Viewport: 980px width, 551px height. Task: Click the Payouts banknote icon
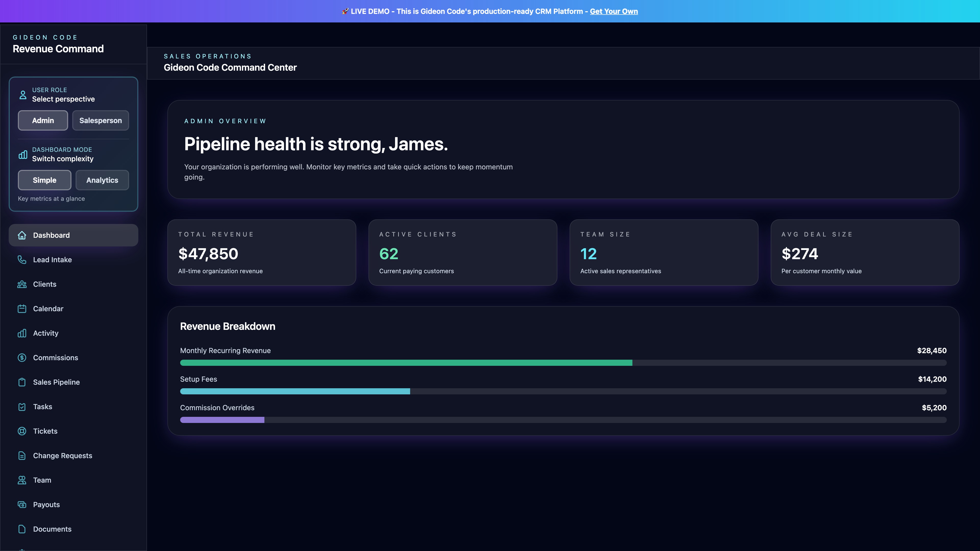coord(22,505)
